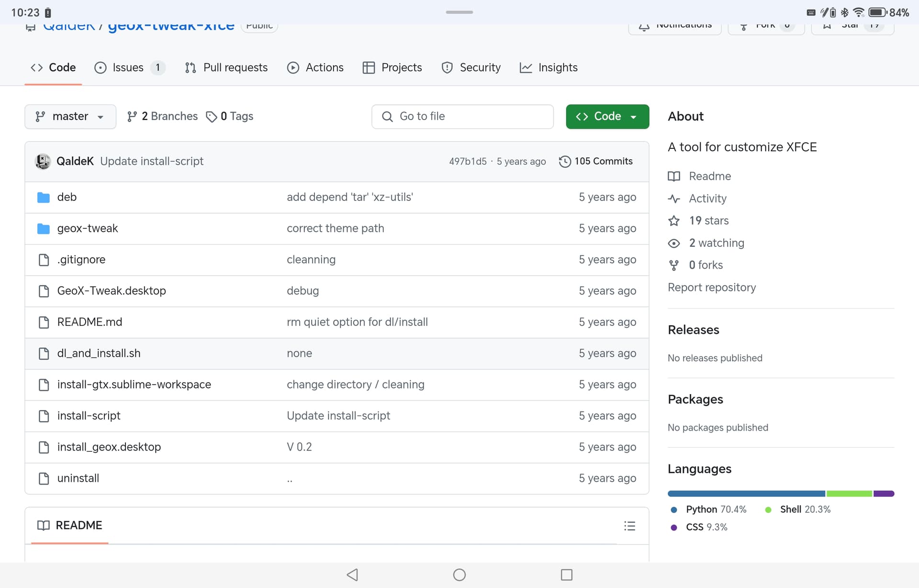Click the eye icon beside 2 watching
This screenshot has width=919, height=588.
point(674,243)
